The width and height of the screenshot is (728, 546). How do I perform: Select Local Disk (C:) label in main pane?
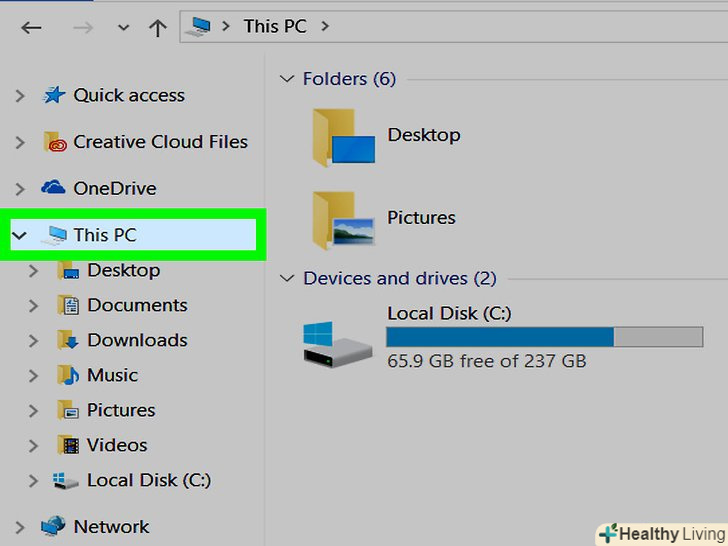pyautogui.click(x=449, y=313)
